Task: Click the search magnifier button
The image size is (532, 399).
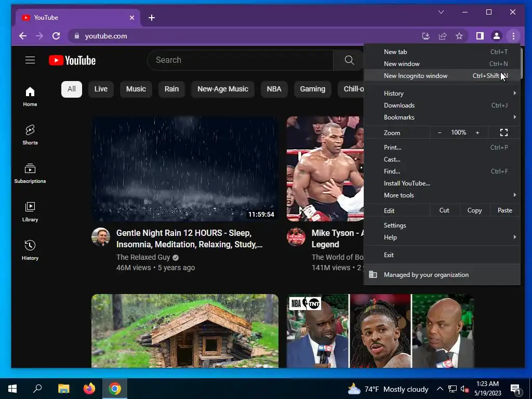Action: [349, 60]
